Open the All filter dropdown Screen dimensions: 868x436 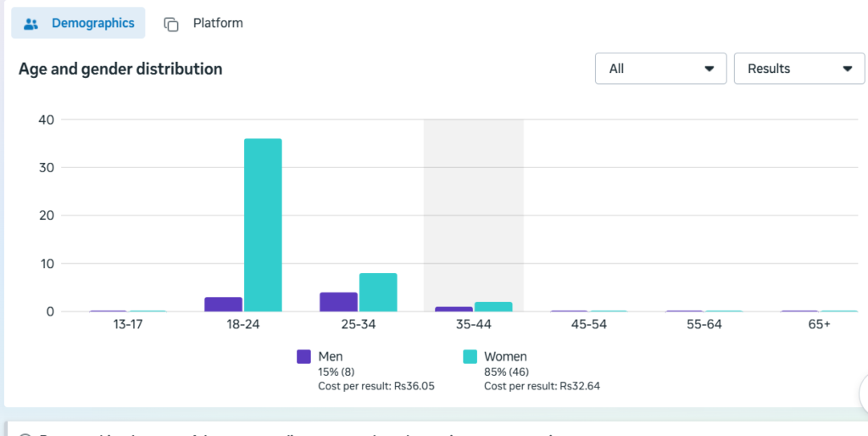(x=660, y=69)
